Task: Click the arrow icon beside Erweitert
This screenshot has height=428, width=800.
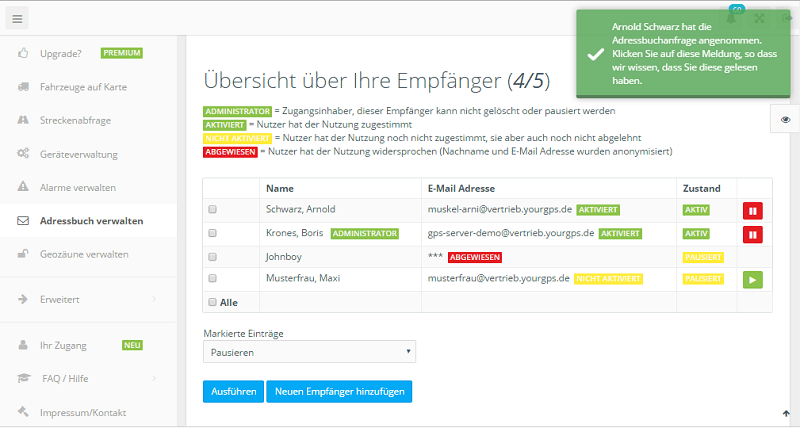Action: 23,299
